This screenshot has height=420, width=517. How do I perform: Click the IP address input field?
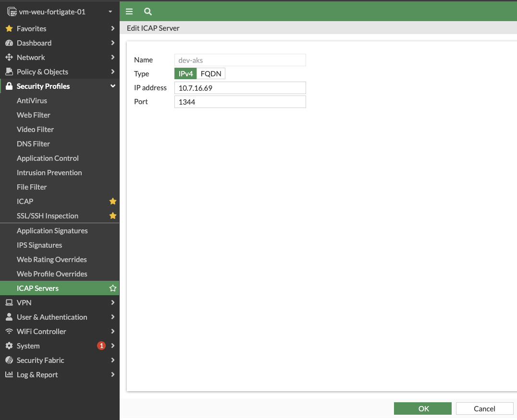(x=240, y=88)
